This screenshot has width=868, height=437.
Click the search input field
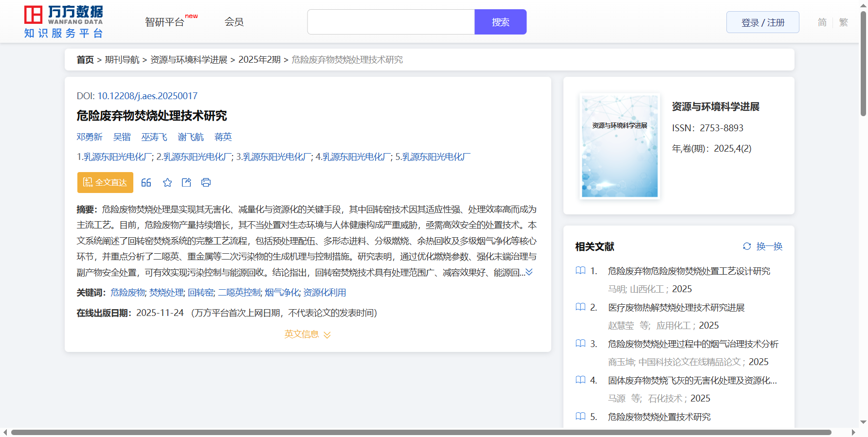391,22
